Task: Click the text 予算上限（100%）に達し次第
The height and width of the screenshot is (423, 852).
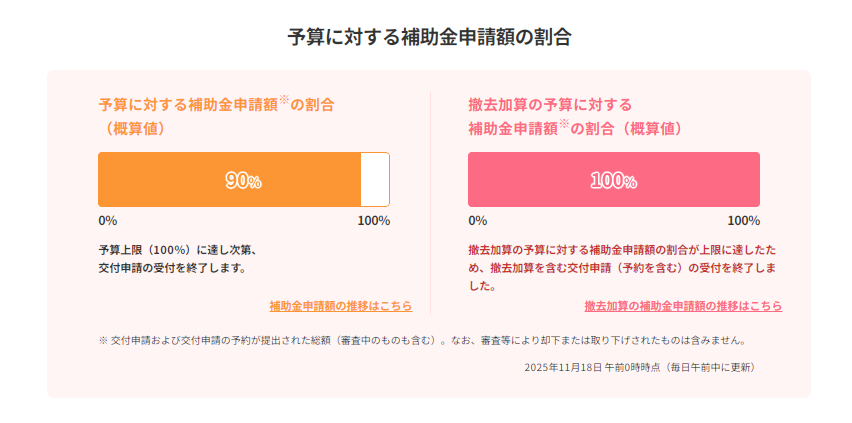Action: (x=177, y=249)
